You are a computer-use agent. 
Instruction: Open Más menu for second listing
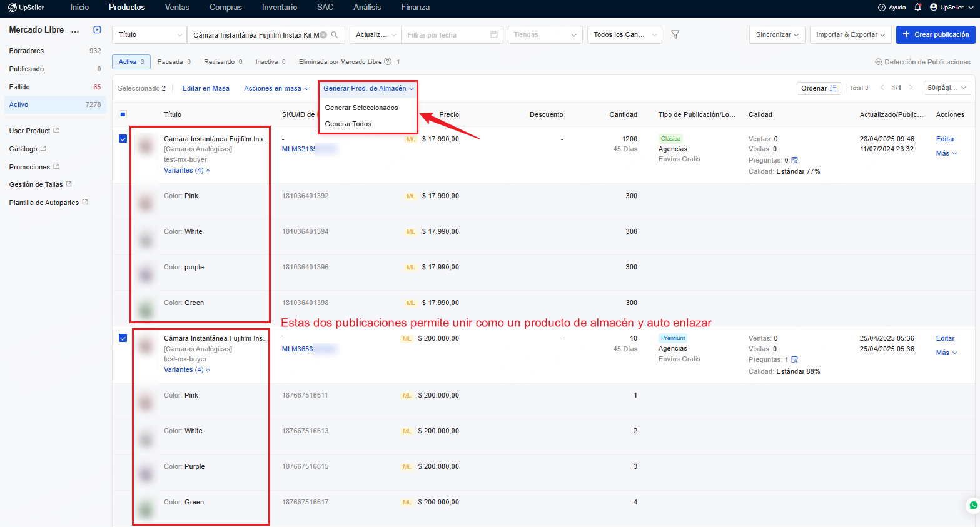946,353
